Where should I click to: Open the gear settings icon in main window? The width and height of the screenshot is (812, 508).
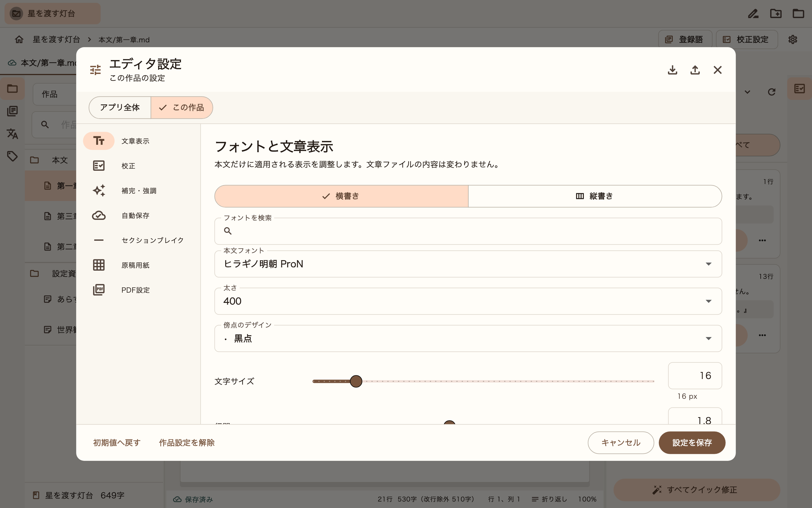click(x=793, y=39)
